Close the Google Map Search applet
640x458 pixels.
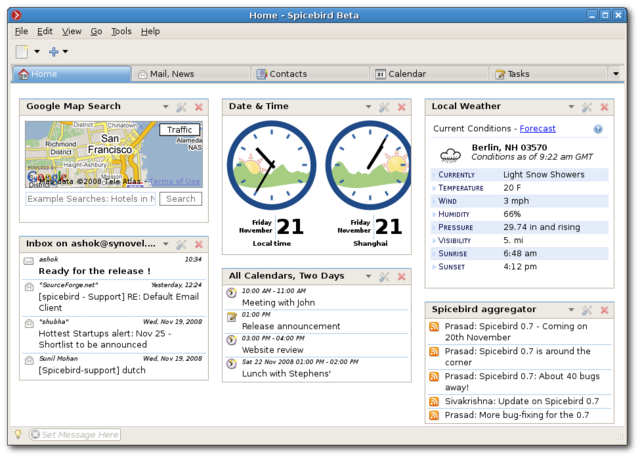tap(199, 107)
